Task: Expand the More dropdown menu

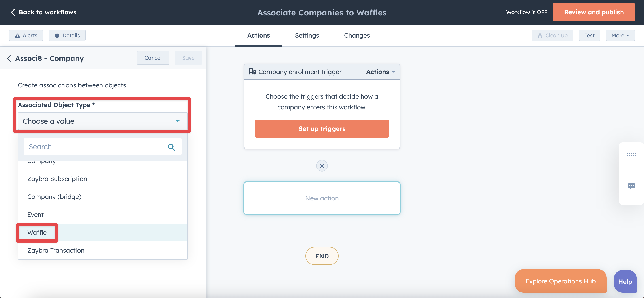Action: pos(620,36)
